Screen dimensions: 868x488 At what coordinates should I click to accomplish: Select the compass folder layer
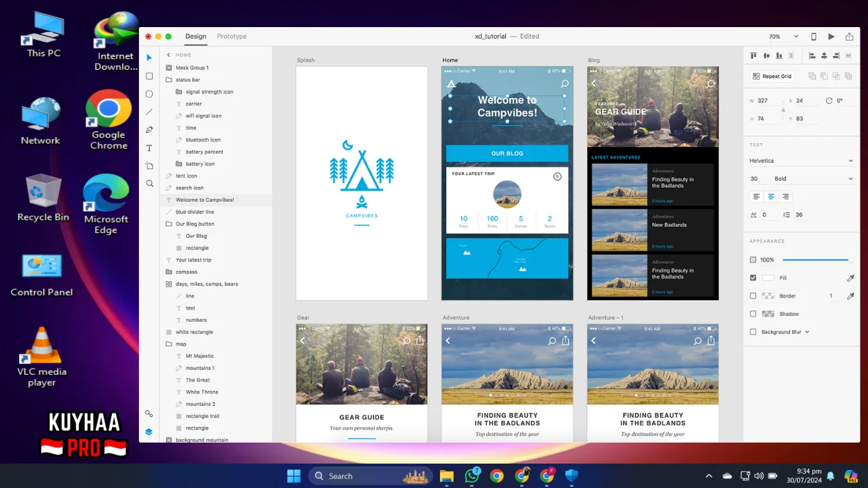[216, 272]
